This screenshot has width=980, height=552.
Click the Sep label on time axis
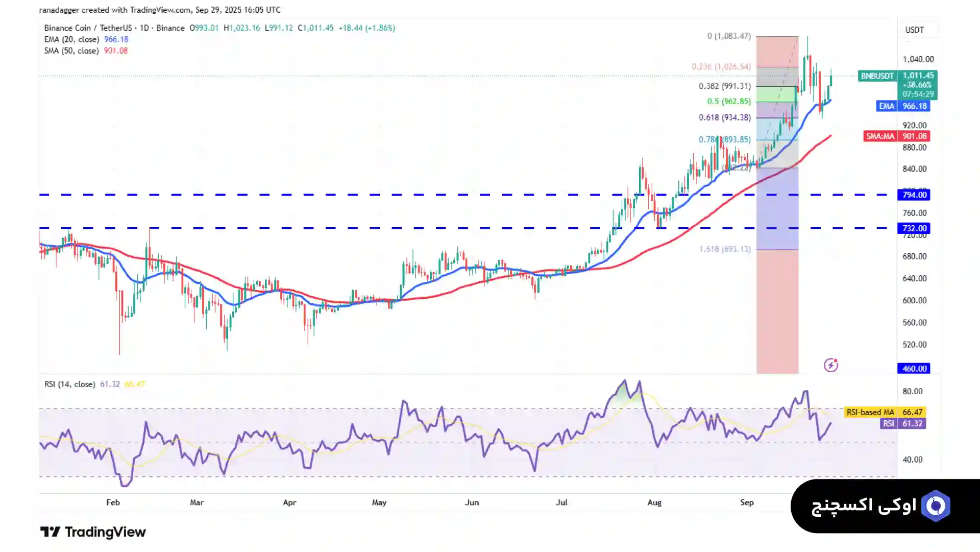coord(747,502)
